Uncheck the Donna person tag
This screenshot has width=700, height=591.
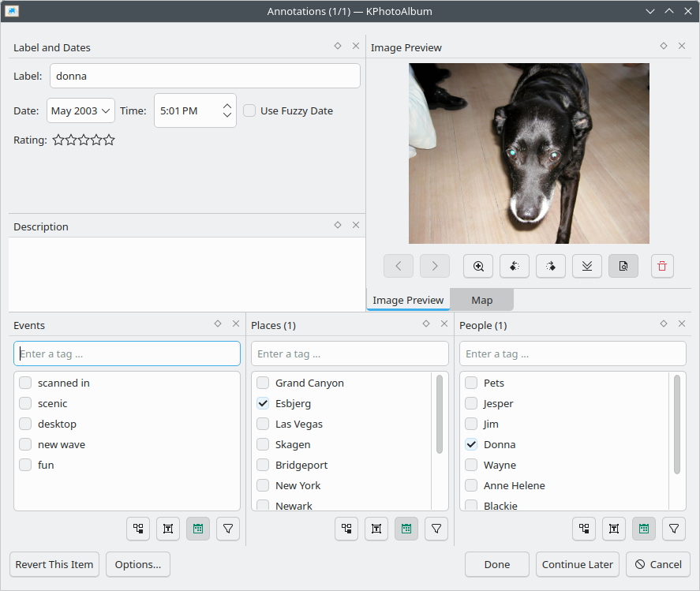coord(471,444)
